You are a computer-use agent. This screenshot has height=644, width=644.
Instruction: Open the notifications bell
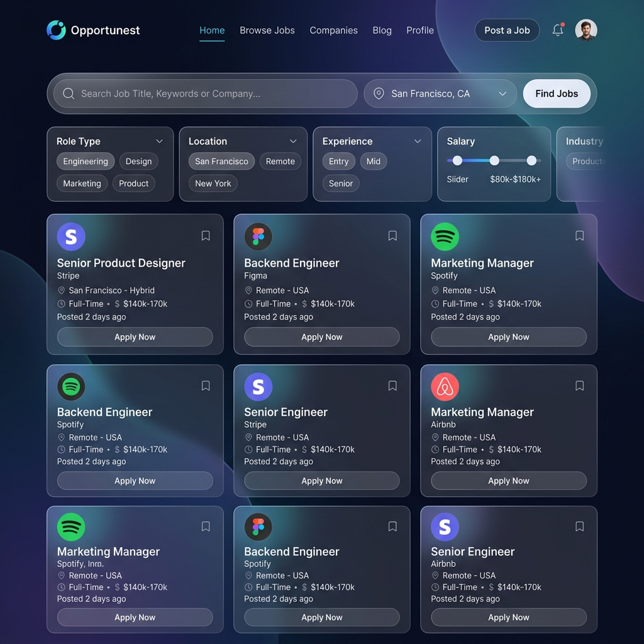click(x=558, y=30)
